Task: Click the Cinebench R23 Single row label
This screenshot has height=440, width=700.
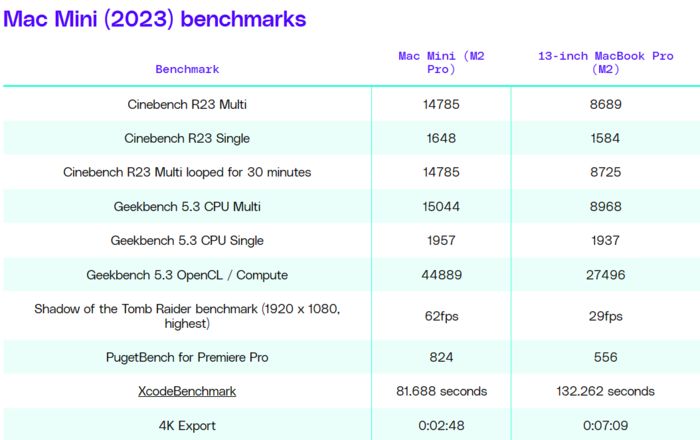Action: (x=187, y=138)
